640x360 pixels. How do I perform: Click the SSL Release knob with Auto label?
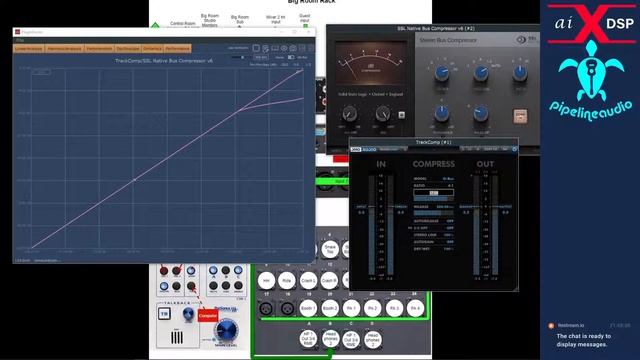pyautogui.click(x=481, y=73)
